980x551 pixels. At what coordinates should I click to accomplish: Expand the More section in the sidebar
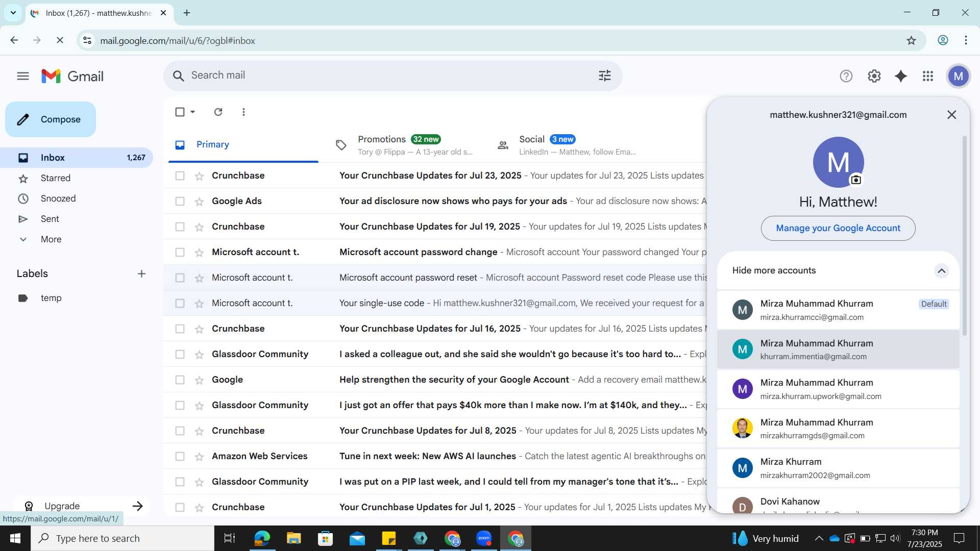point(51,239)
